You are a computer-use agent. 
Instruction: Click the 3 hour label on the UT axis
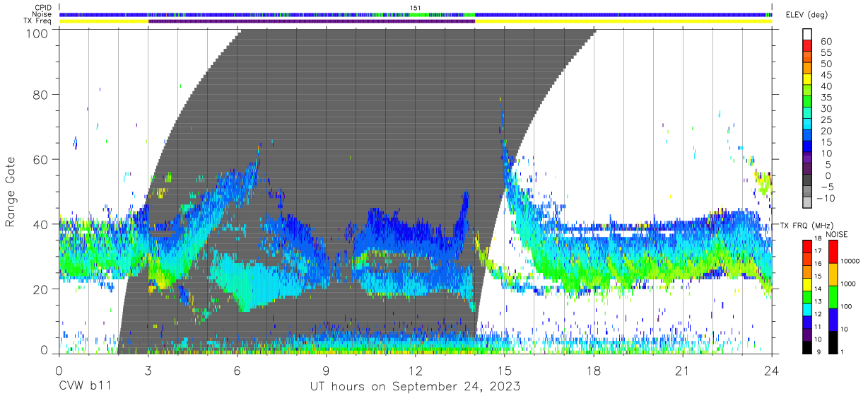tap(148, 371)
